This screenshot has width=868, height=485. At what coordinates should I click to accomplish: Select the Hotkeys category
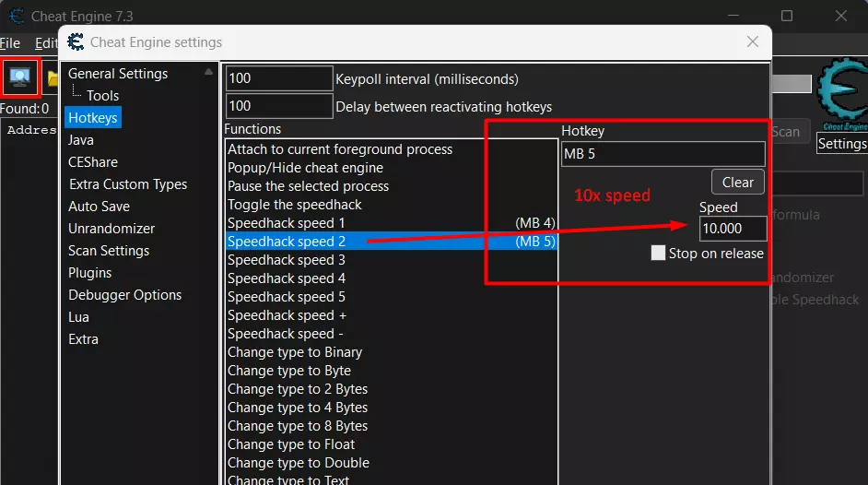point(93,118)
